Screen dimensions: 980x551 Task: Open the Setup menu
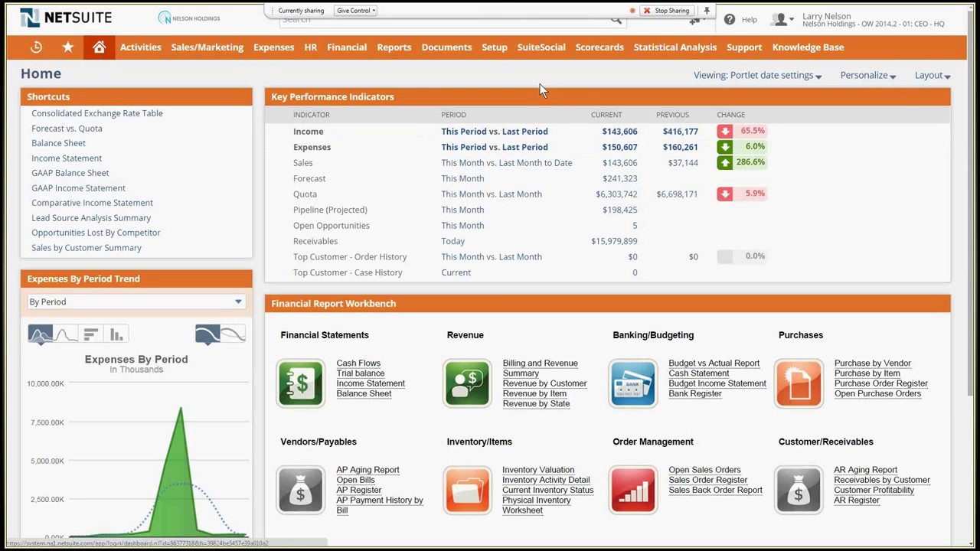coord(495,47)
